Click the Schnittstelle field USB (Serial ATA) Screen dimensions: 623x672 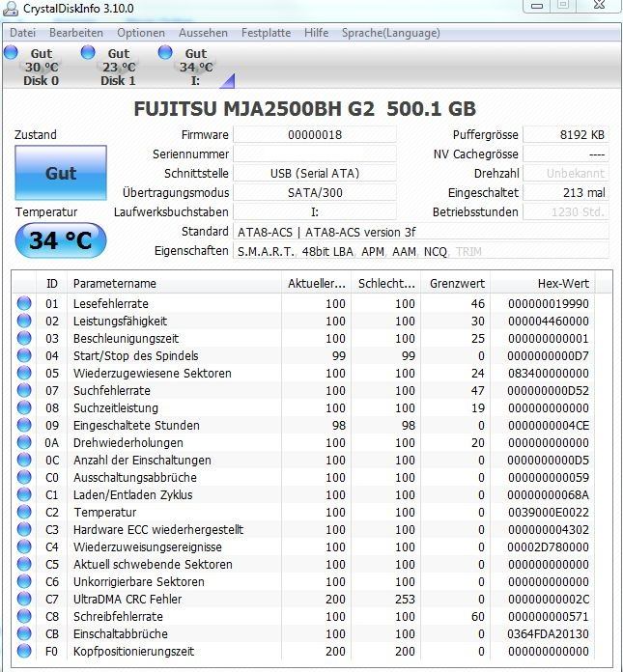(x=315, y=173)
